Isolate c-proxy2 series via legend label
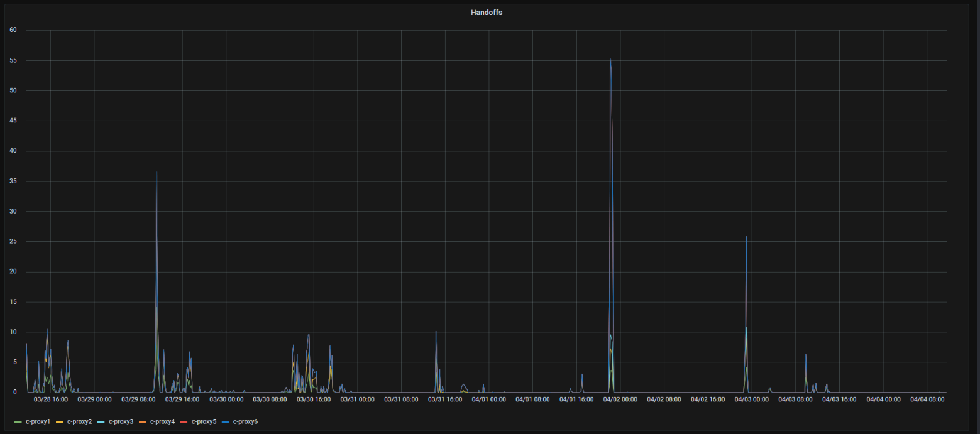Viewport: 980px width, 434px height. 79,421
